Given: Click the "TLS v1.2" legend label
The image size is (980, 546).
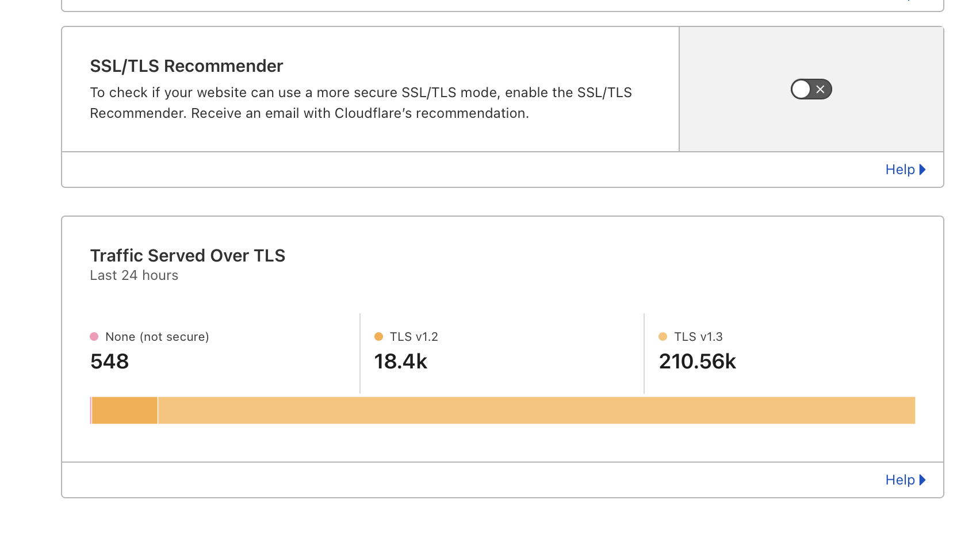Looking at the screenshot, I should 414,337.
